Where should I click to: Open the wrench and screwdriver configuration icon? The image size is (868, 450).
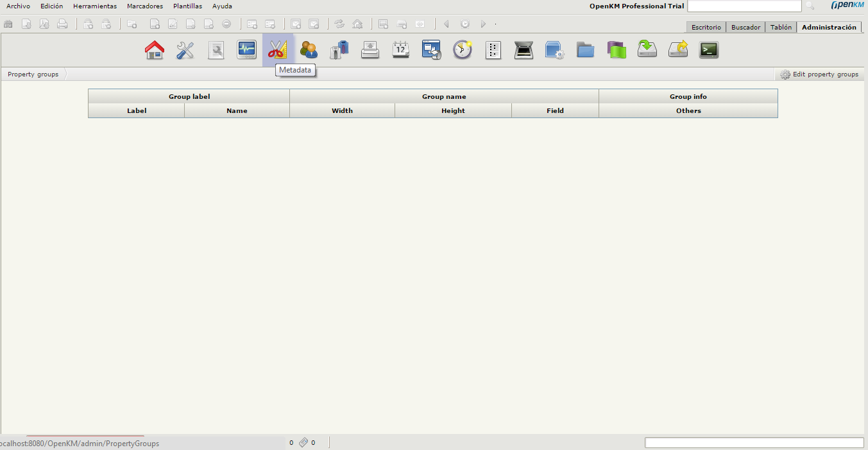tap(185, 50)
